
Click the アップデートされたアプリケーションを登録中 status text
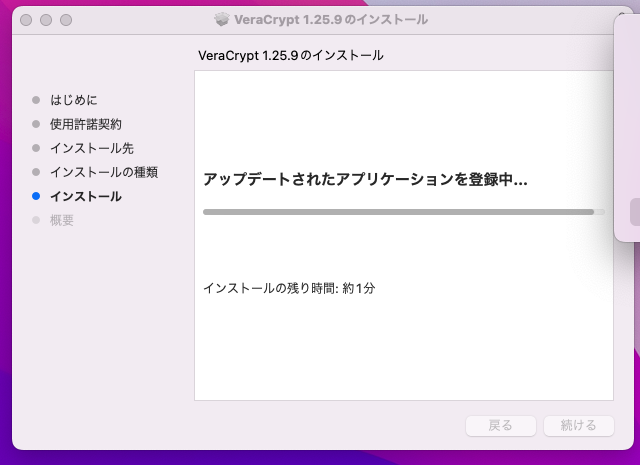click(365, 179)
